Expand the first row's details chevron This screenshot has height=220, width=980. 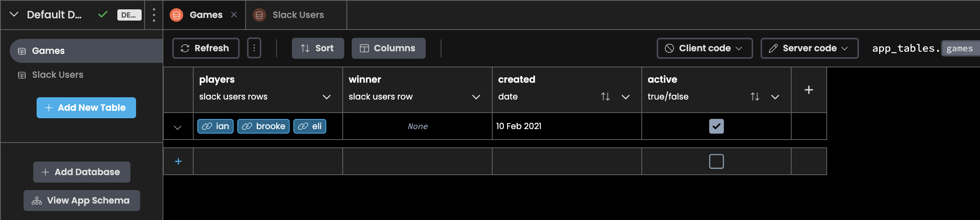click(x=178, y=128)
